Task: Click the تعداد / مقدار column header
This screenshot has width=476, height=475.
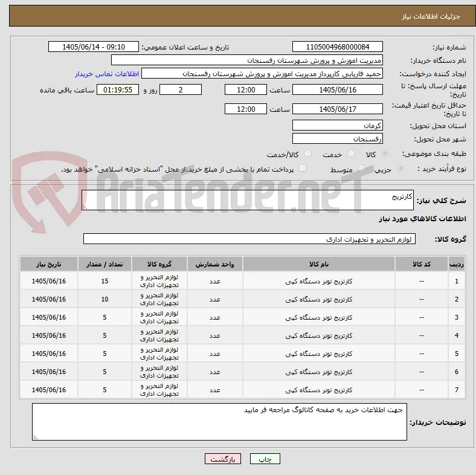Action: 105,264
